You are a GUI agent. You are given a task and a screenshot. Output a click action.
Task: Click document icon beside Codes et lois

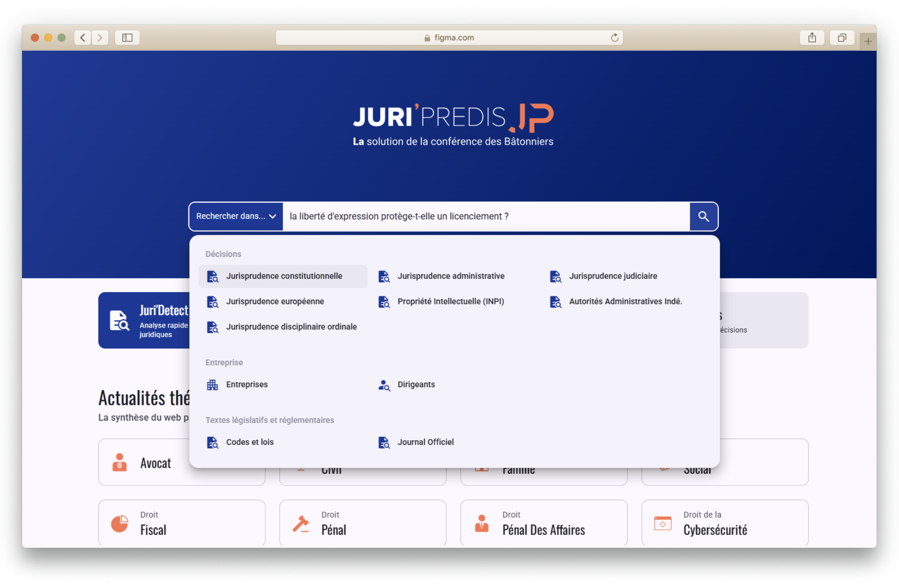tap(212, 443)
